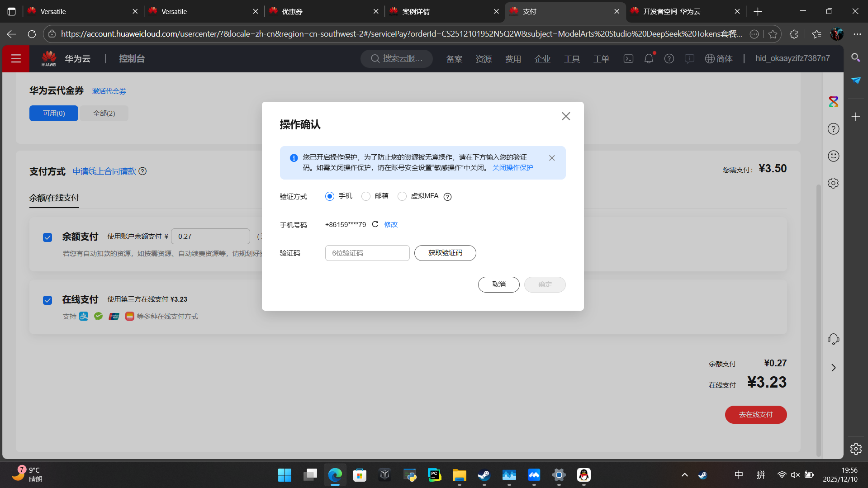Show hidden system tray icons
Viewport: 868px width, 488px height.
pyautogui.click(x=684, y=475)
